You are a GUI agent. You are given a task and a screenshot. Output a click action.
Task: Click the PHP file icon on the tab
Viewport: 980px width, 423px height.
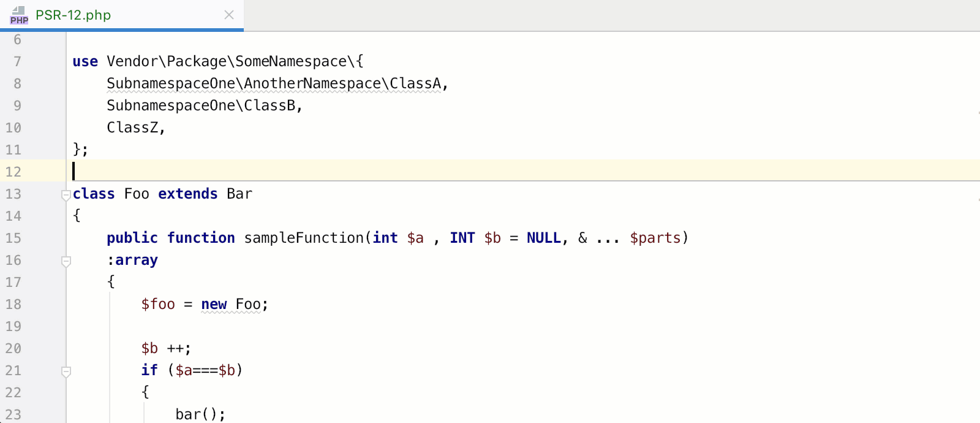[19, 15]
